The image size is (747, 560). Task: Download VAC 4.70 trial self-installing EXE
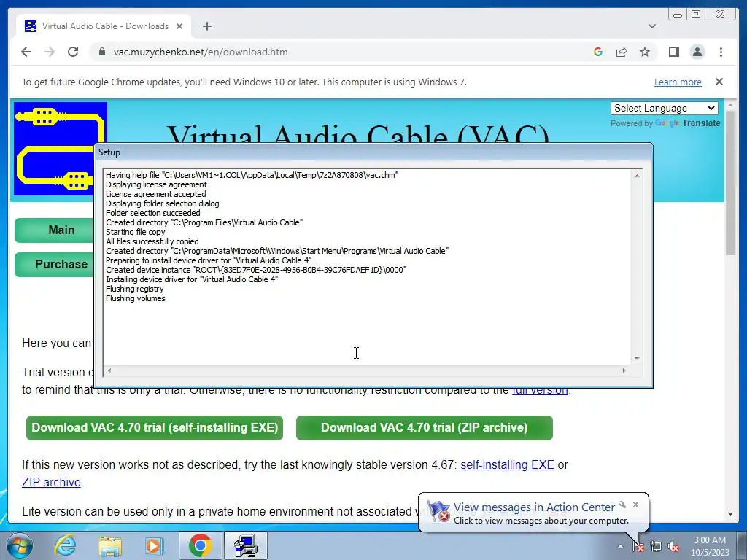tap(155, 427)
